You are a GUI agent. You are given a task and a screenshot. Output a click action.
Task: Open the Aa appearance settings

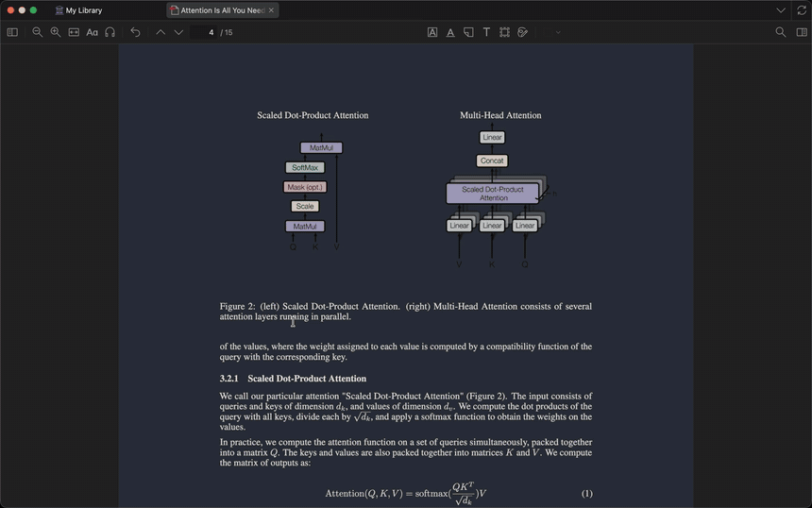pos(92,32)
